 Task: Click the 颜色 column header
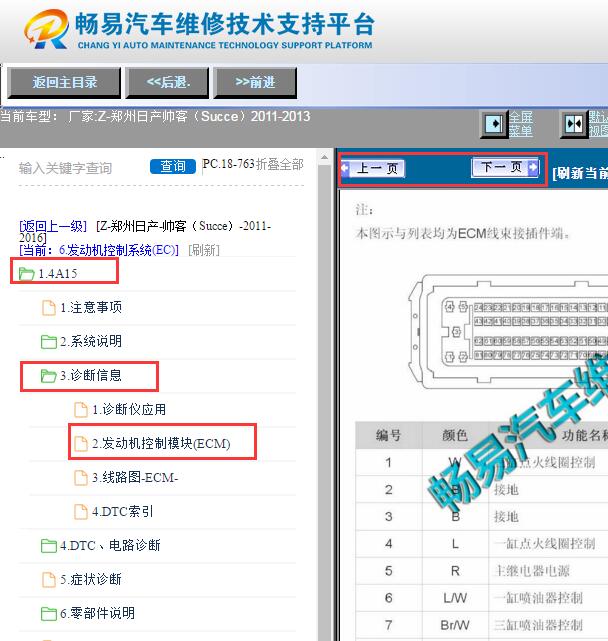click(x=455, y=435)
